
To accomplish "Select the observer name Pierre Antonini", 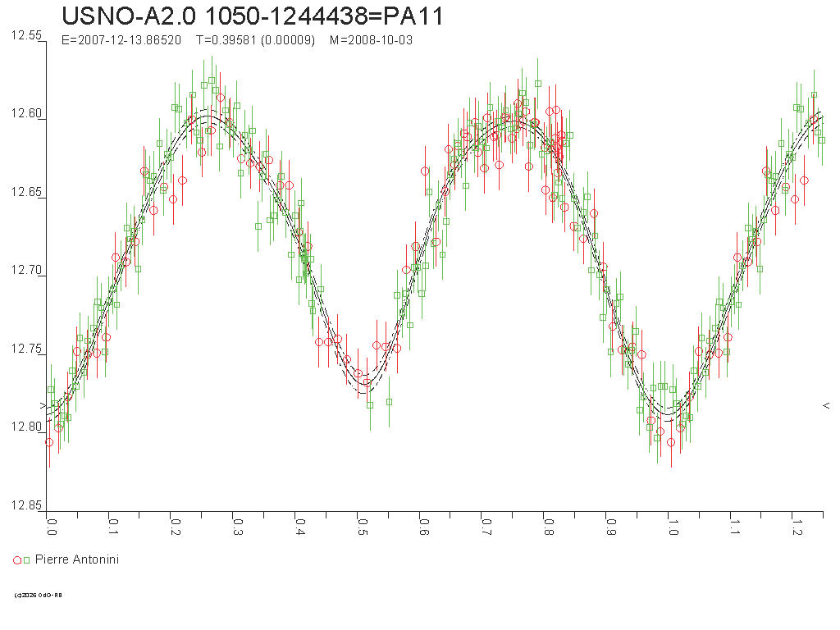I will [76, 559].
